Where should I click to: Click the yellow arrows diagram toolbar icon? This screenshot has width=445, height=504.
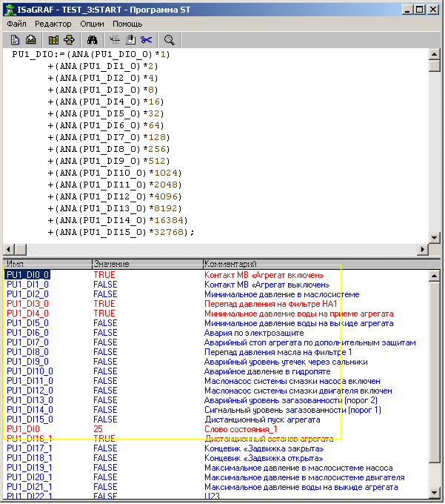[x=70, y=40]
